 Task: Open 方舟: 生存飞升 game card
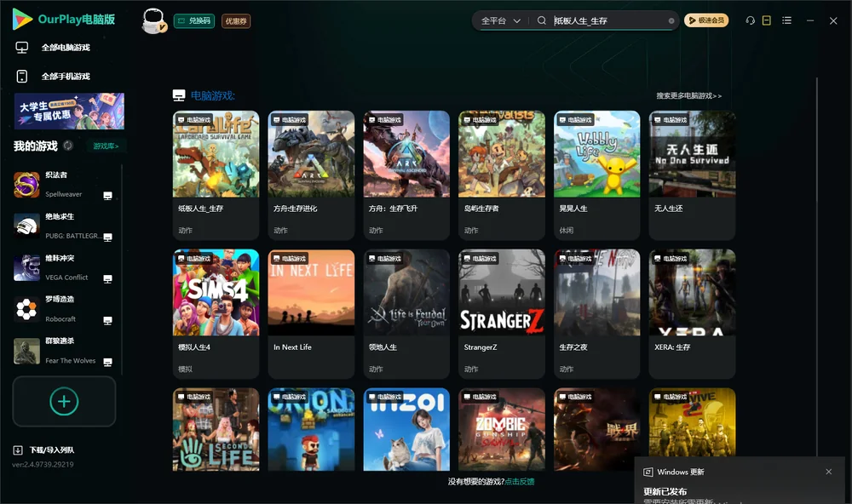(406, 175)
